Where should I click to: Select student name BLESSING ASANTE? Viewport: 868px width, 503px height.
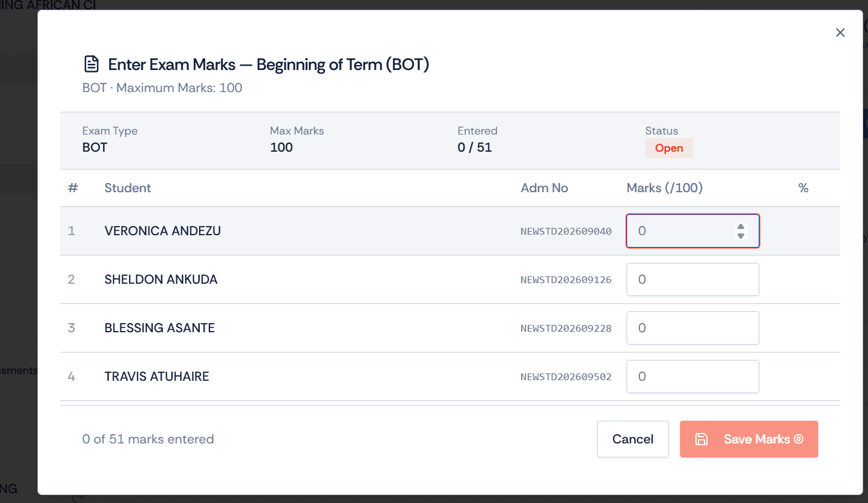[x=160, y=328]
